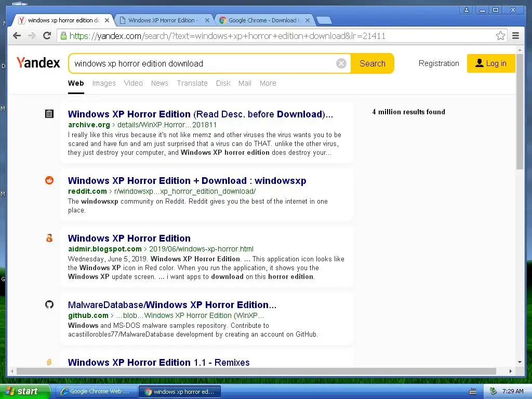Open Yandex Mail from the nav bar
This screenshot has width=532, height=399.
245,83
